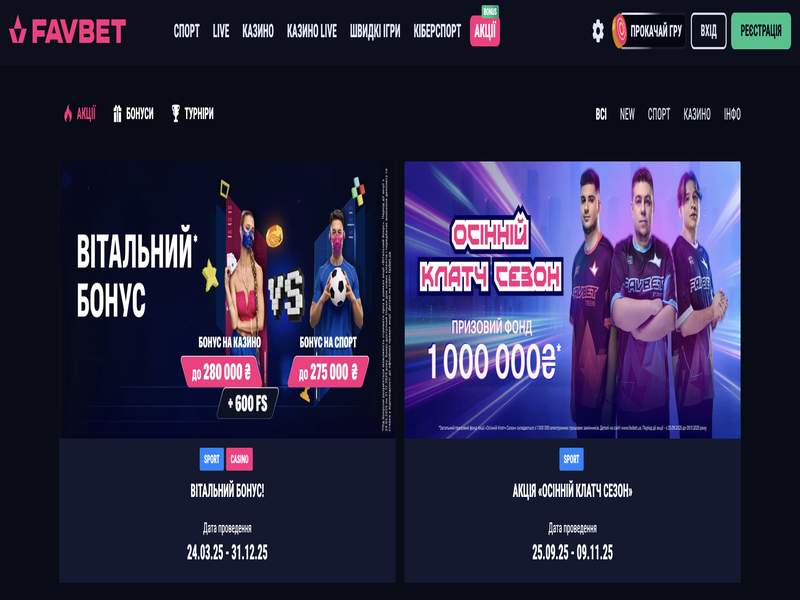
Task: Open Швидкі ігри in navigation
Action: point(375,31)
